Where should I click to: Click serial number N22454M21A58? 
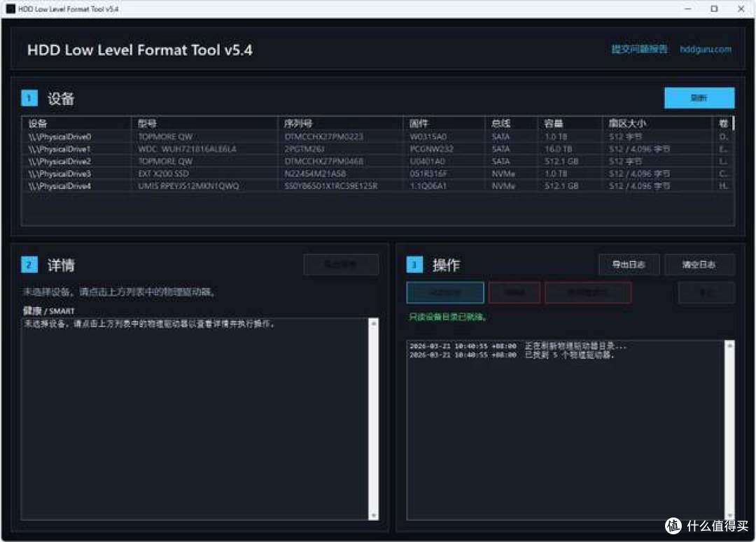point(315,173)
